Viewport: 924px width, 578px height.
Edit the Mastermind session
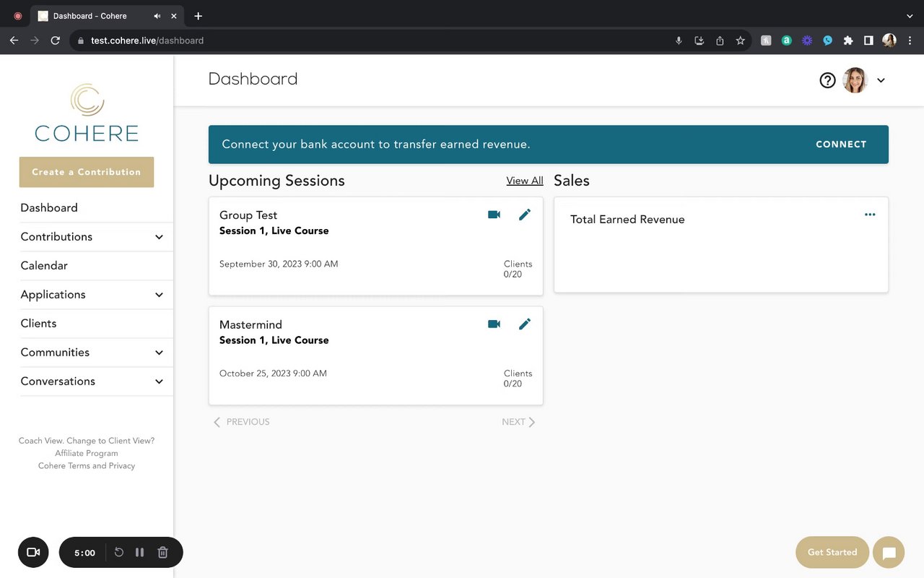525,324
